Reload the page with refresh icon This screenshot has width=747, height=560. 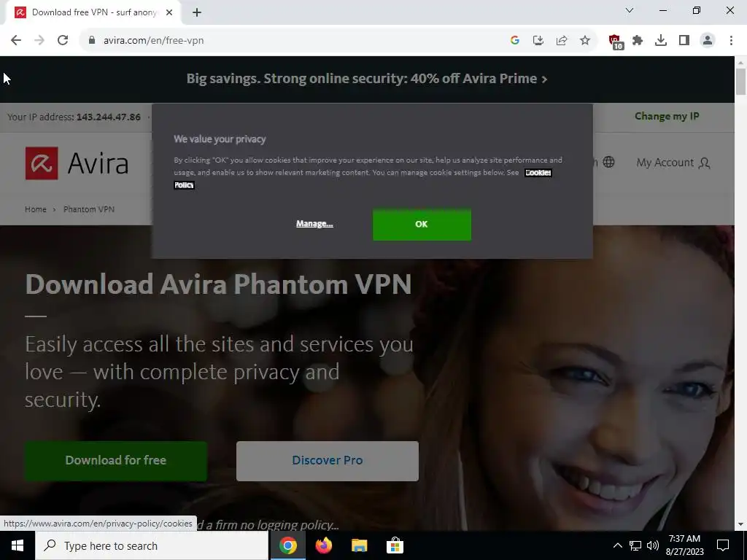click(x=63, y=41)
